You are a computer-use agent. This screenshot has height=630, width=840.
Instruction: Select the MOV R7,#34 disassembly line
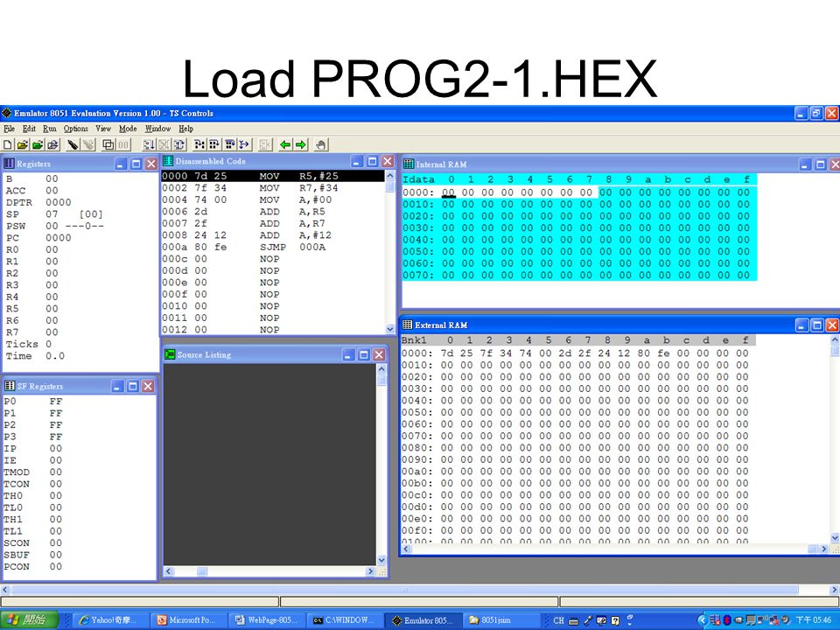pos(273,187)
